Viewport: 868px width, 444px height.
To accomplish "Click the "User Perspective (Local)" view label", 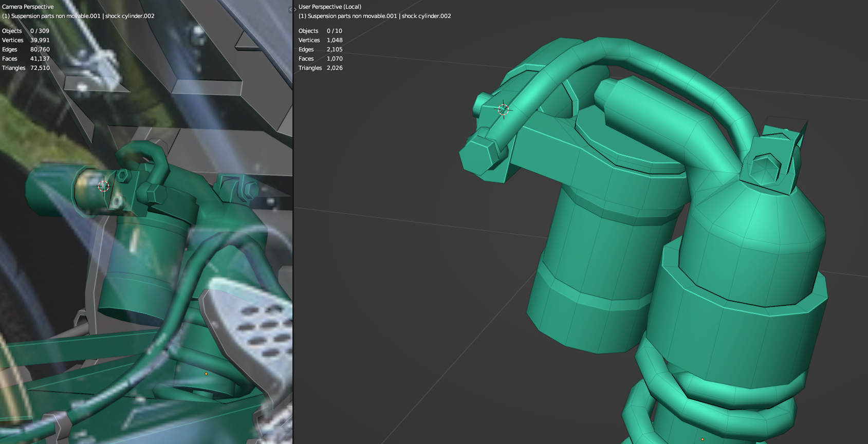I will pos(330,7).
